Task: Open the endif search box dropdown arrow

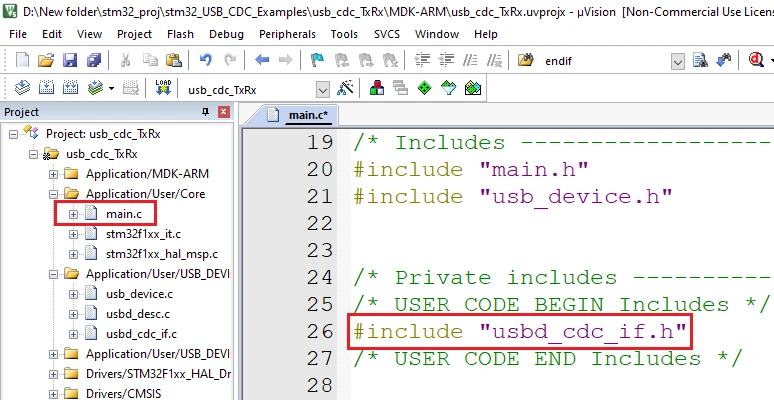Action: pos(678,62)
